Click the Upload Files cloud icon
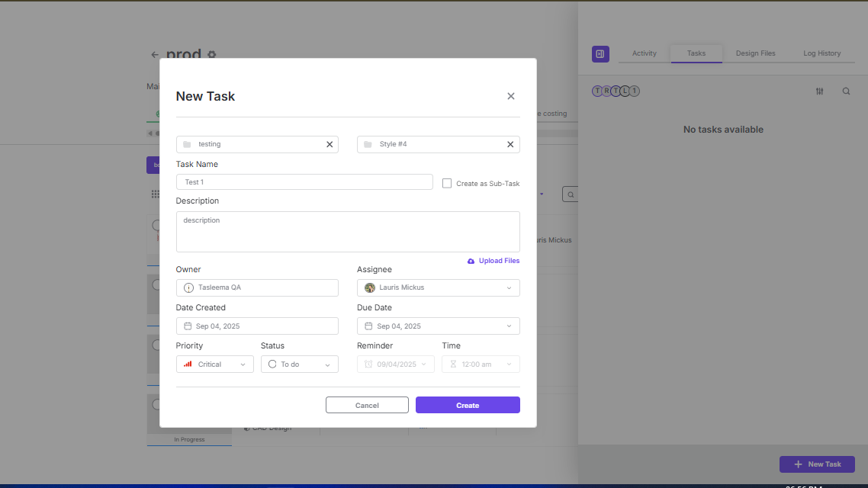This screenshot has width=868, height=488. pos(471,261)
